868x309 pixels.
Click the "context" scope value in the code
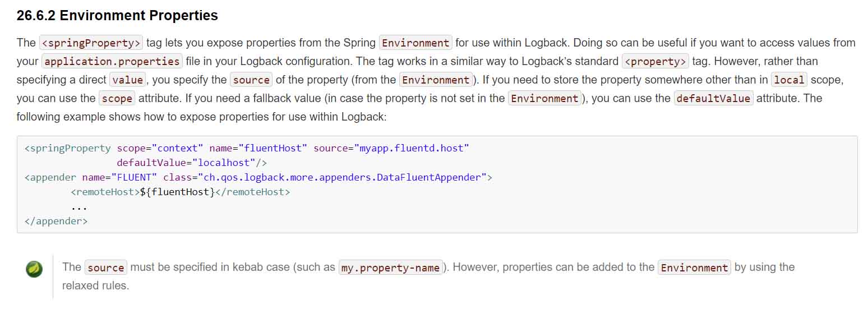pyautogui.click(x=178, y=149)
